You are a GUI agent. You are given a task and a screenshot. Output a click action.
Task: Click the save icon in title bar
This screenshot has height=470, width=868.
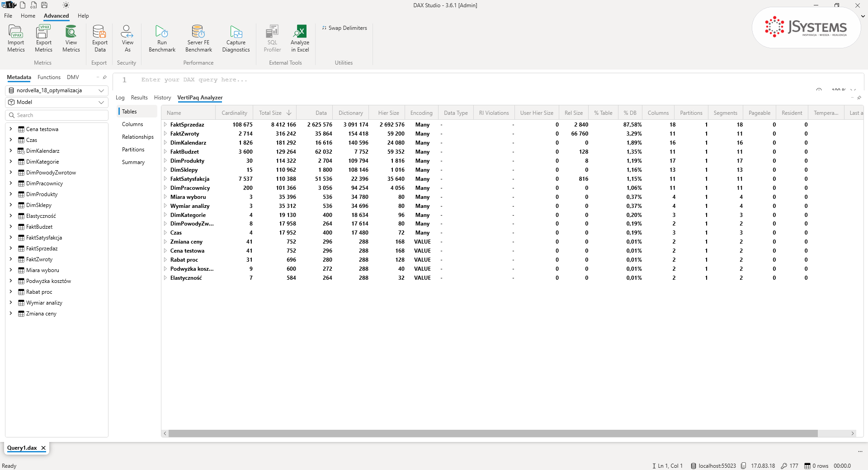pyautogui.click(x=44, y=5)
